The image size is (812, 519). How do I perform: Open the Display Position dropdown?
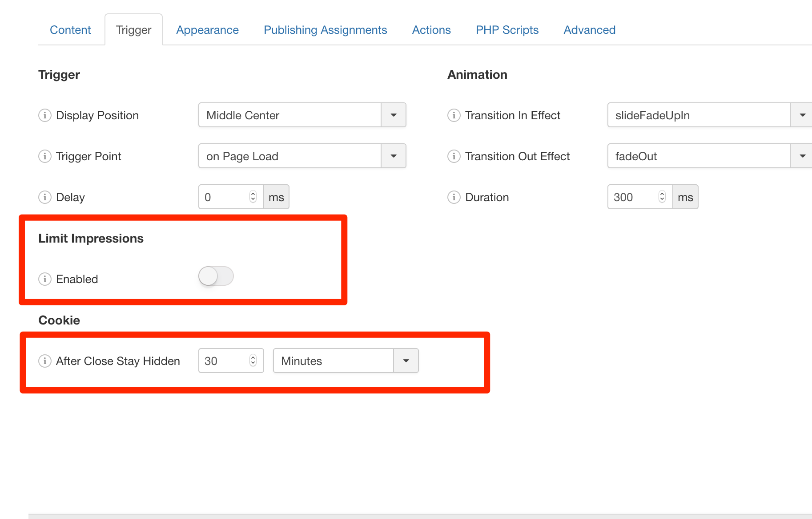coord(302,115)
